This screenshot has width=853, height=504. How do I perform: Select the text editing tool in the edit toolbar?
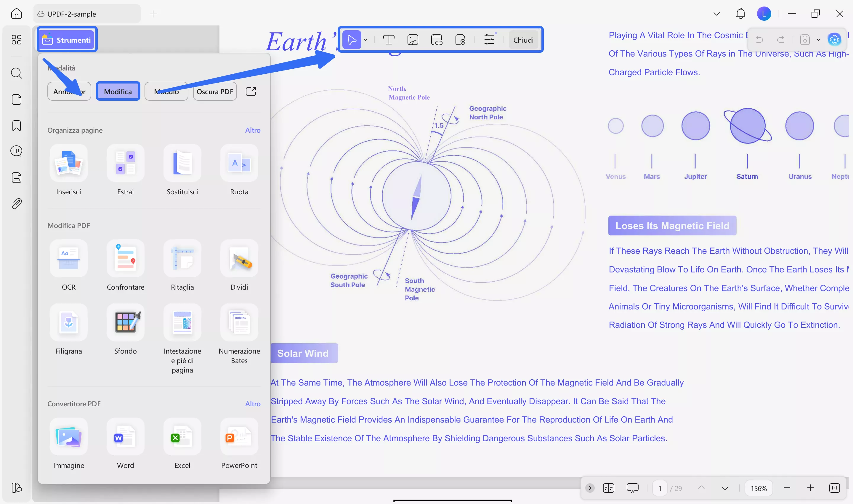[389, 40]
